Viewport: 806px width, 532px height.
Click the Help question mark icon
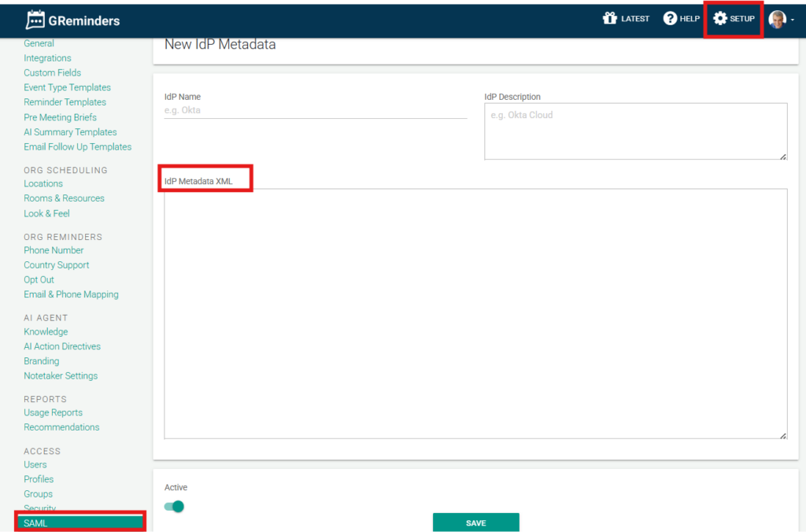pyautogui.click(x=670, y=19)
